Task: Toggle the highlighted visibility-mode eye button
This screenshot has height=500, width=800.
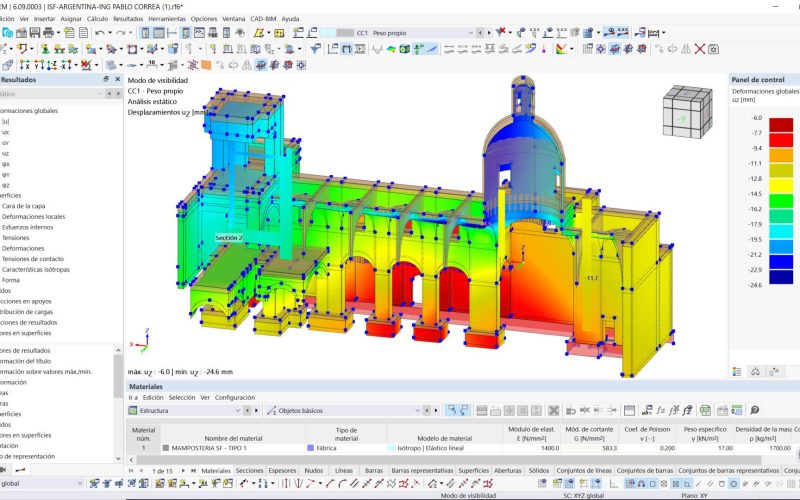Action: tap(610, 33)
